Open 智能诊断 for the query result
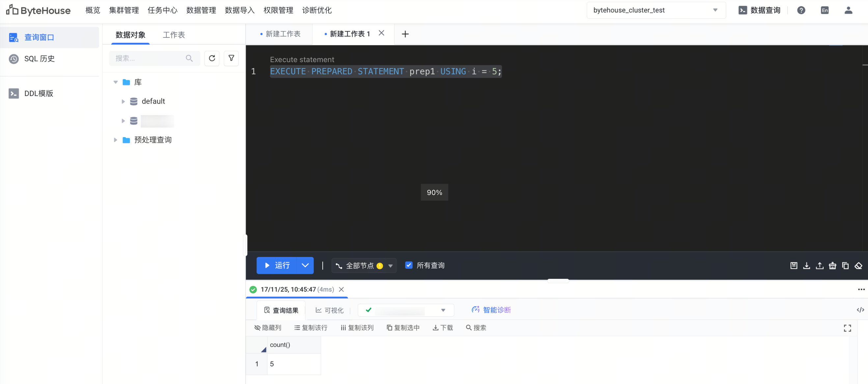868x384 pixels. pyautogui.click(x=492, y=310)
